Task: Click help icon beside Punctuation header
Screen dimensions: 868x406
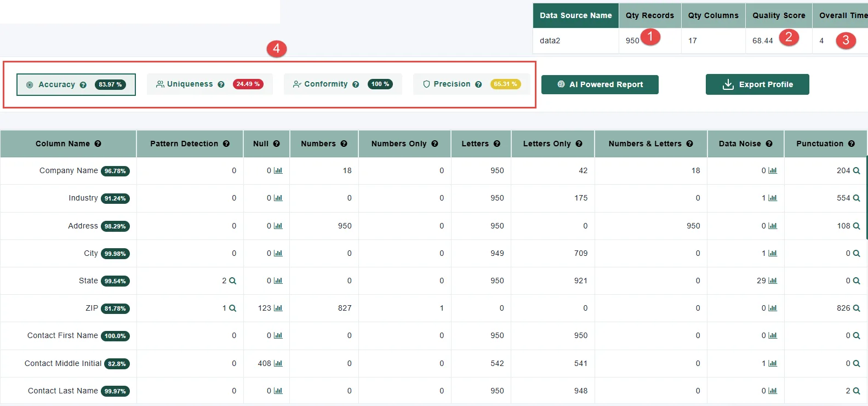Action: coord(852,144)
